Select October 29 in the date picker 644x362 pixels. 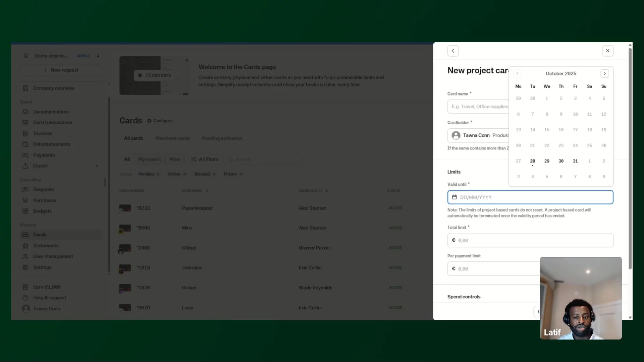pos(547,161)
